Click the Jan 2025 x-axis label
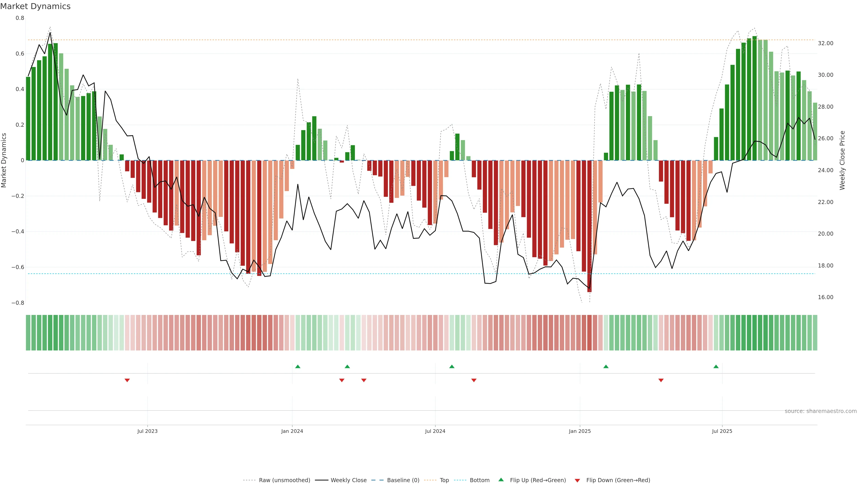Viewport: 868px width, 488px height. (580, 431)
